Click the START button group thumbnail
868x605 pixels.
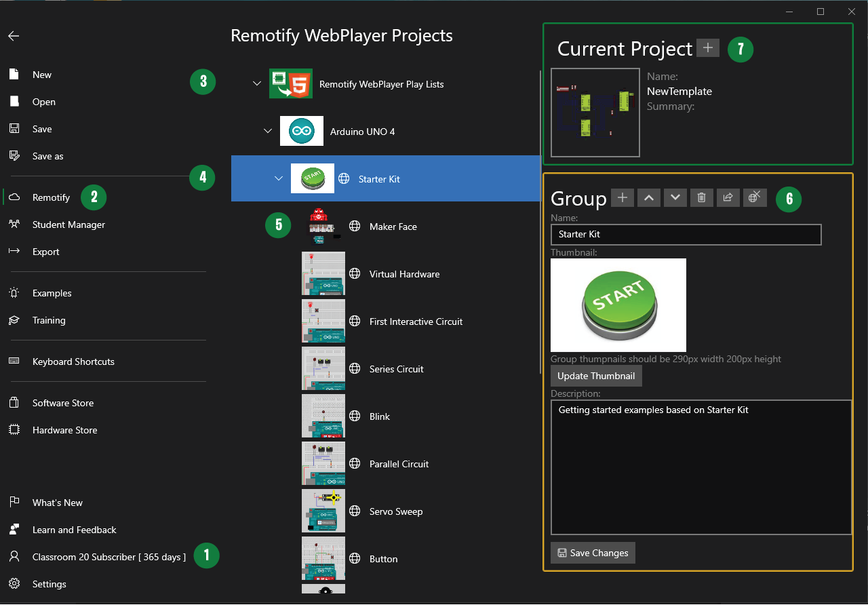click(618, 305)
